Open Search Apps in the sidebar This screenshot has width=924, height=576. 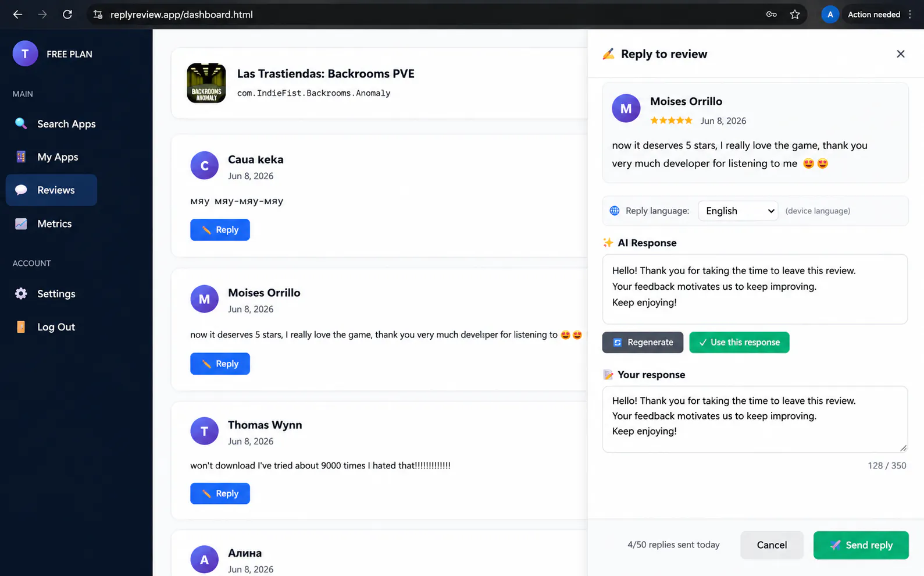[x=51, y=124]
